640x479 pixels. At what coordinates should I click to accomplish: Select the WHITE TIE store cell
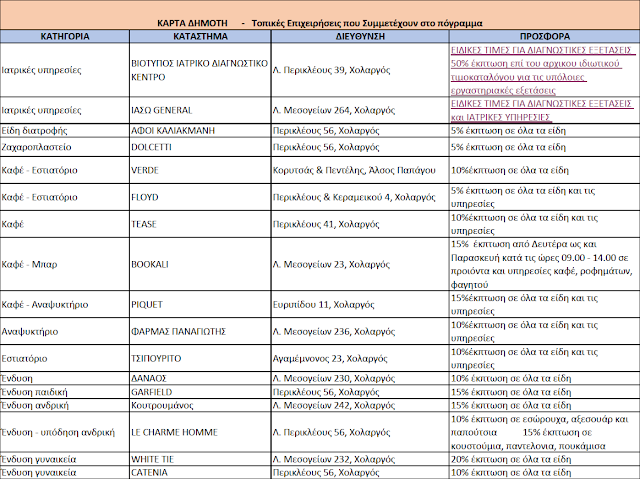[200, 459]
